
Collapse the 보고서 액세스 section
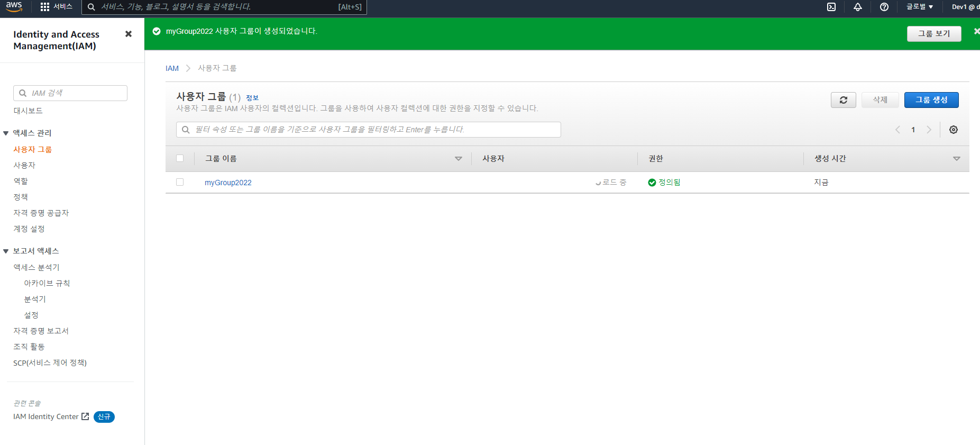(6, 251)
